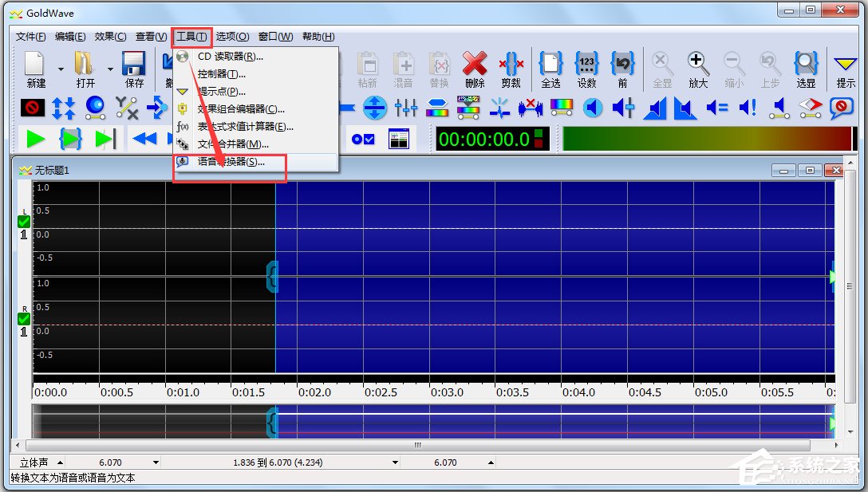Click the 剪裁 (Trim) icon

tap(511, 63)
